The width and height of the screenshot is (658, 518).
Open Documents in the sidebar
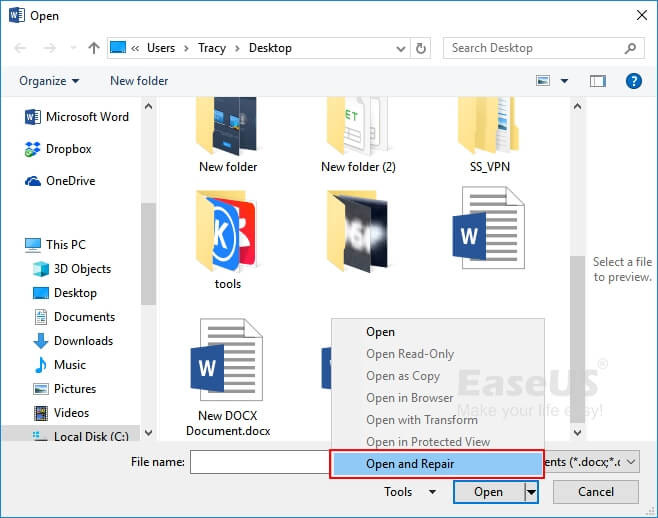point(74,317)
